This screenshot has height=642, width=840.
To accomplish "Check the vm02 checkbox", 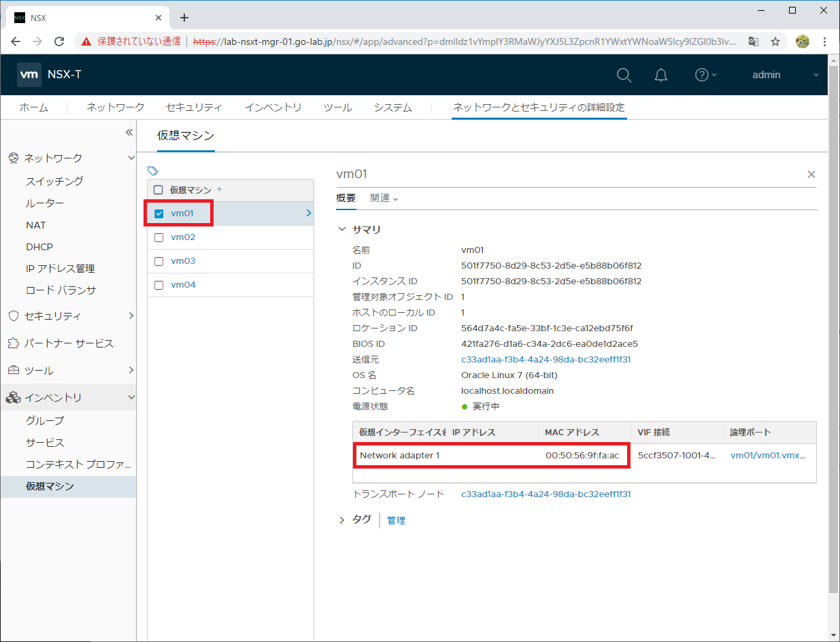I will pyautogui.click(x=158, y=237).
